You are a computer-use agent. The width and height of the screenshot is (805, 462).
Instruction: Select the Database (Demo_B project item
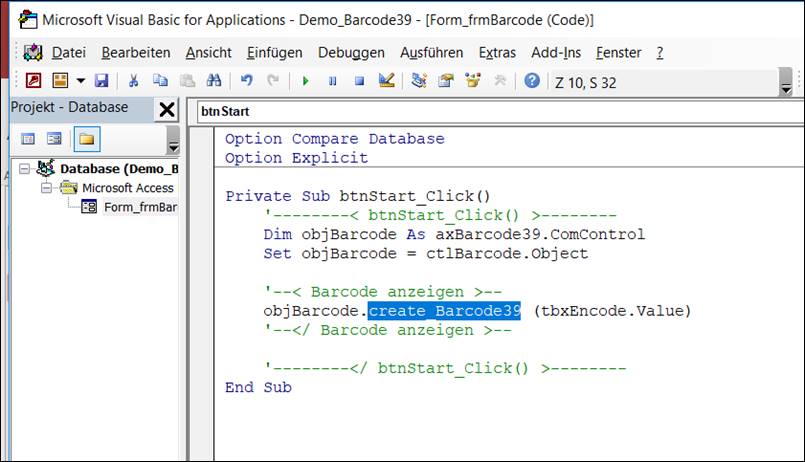pyautogui.click(x=119, y=169)
